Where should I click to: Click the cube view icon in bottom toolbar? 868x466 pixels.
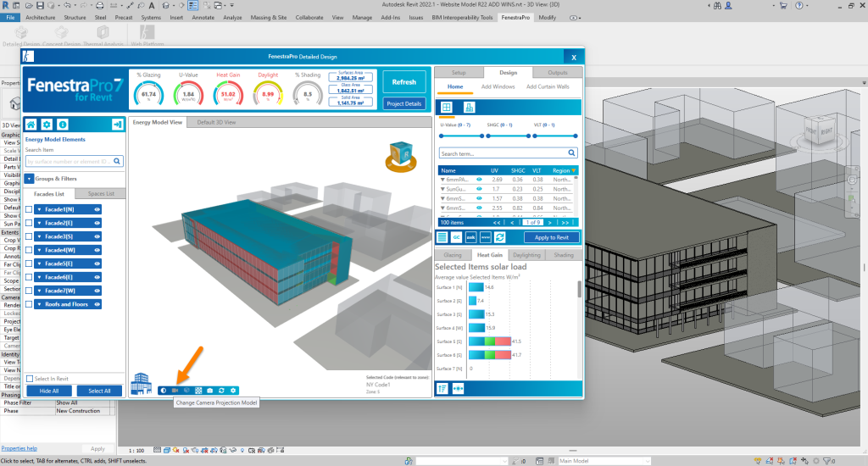(186, 391)
